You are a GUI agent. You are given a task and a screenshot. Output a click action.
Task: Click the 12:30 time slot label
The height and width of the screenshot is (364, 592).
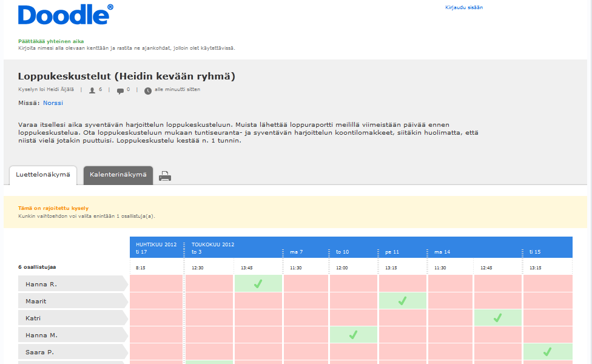[x=198, y=268]
